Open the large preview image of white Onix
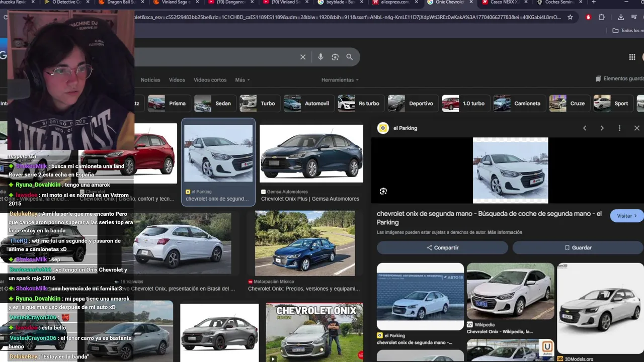This screenshot has width=644, height=362. click(510, 170)
